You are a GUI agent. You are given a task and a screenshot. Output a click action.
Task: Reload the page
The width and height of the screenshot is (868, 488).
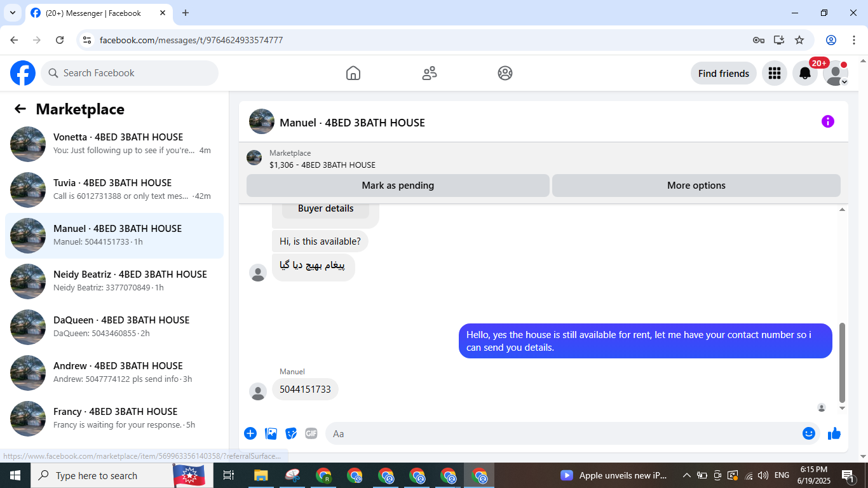tap(60, 40)
